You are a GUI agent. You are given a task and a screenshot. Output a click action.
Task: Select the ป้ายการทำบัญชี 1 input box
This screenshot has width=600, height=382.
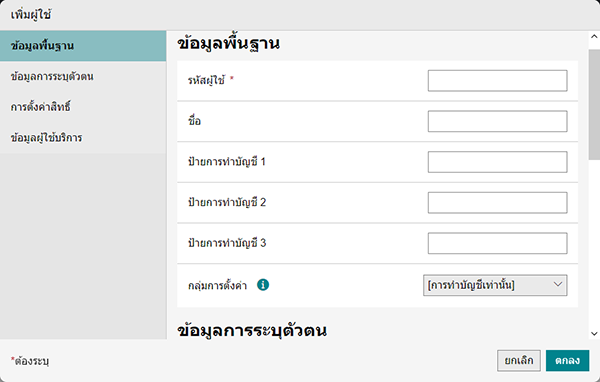click(497, 162)
